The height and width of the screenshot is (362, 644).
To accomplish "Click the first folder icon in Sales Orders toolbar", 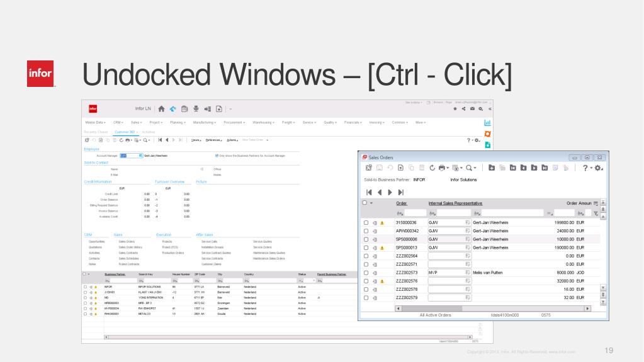I will [492, 168].
